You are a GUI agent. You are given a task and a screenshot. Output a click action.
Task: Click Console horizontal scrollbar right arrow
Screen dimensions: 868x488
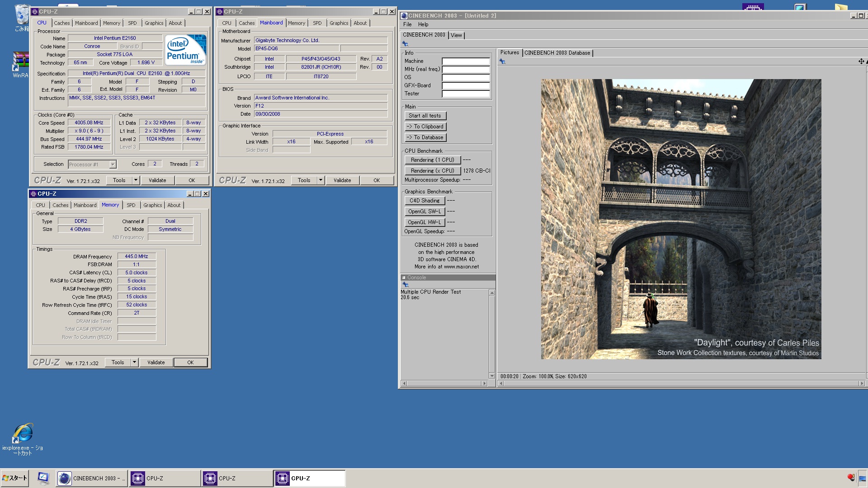(x=485, y=384)
